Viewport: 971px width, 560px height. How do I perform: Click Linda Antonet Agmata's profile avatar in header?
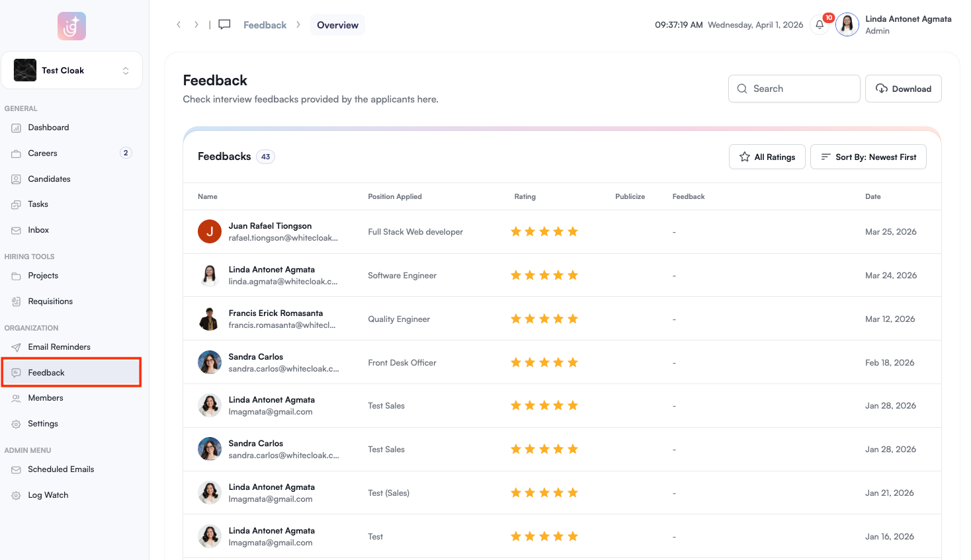pos(847,25)
